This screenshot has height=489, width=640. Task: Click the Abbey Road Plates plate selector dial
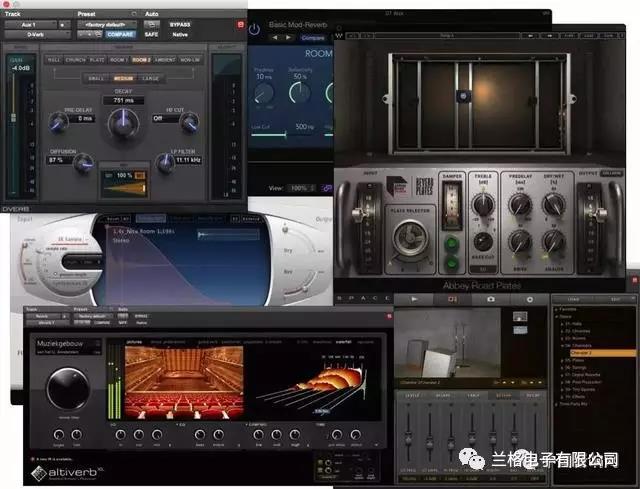point(410,238)
